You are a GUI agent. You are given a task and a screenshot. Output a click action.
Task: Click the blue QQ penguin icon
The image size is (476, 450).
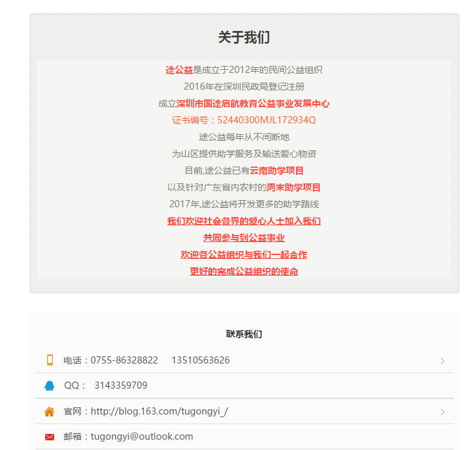pos(49,386)
